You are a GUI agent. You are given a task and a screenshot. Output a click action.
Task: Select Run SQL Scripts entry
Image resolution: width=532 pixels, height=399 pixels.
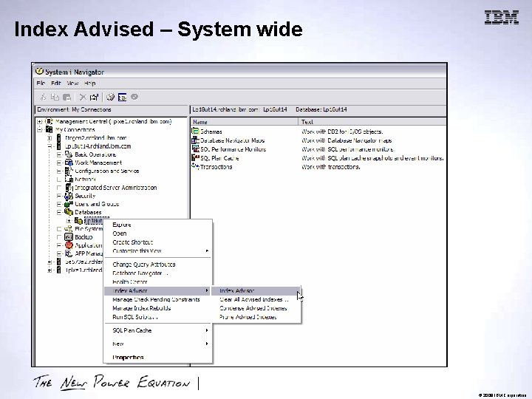158,317
